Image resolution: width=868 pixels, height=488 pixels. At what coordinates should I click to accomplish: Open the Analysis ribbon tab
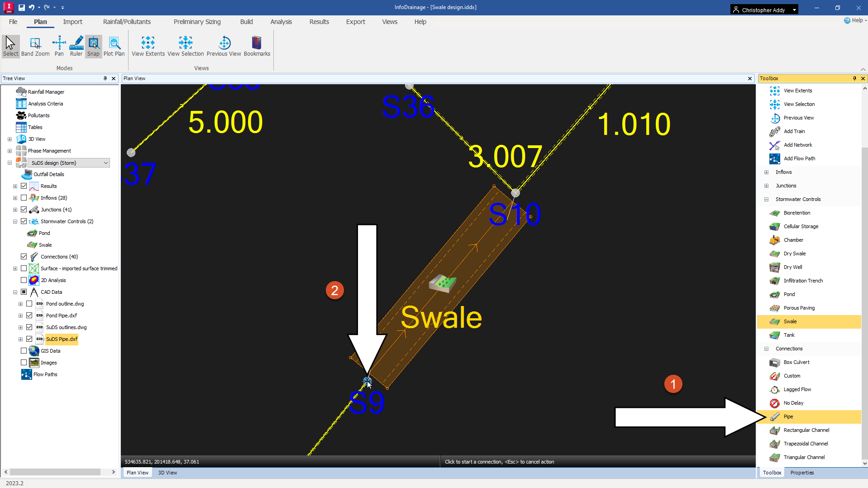[x=281, y=22]
